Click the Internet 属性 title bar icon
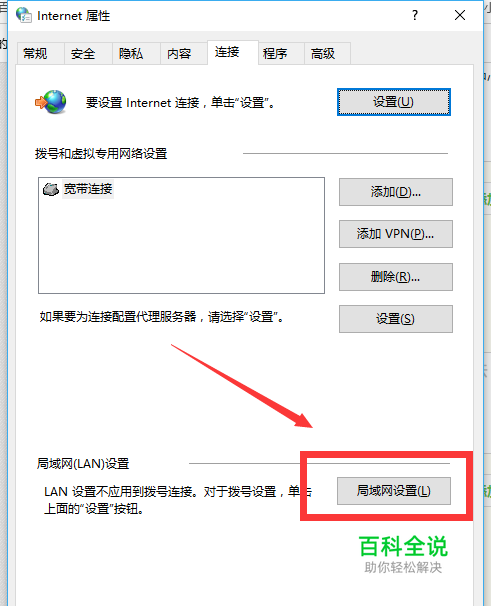The height and width of the screenshot is (606, 491). [24, 15]
